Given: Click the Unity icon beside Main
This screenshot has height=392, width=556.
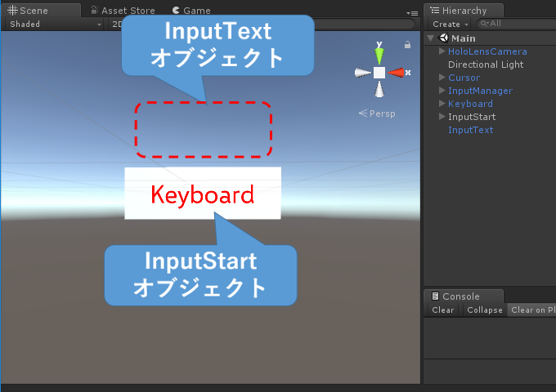Looking at the screenshot, I should point(444,38).
